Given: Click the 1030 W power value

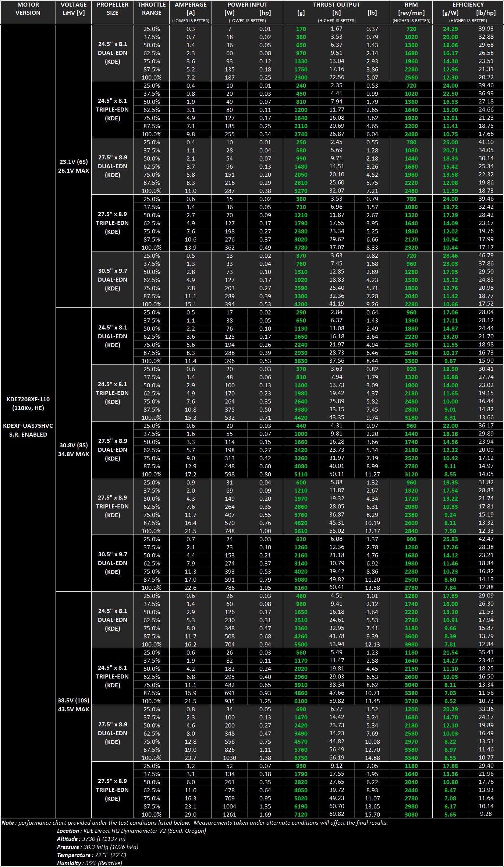Looking at the screenshot, I should click(x=230, y=758).
